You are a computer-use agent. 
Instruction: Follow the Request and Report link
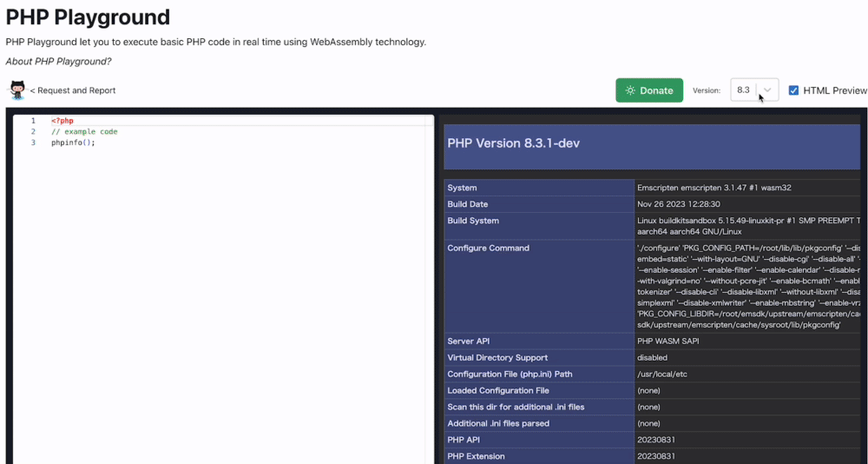pyautogui.click(x=73, y=90)
